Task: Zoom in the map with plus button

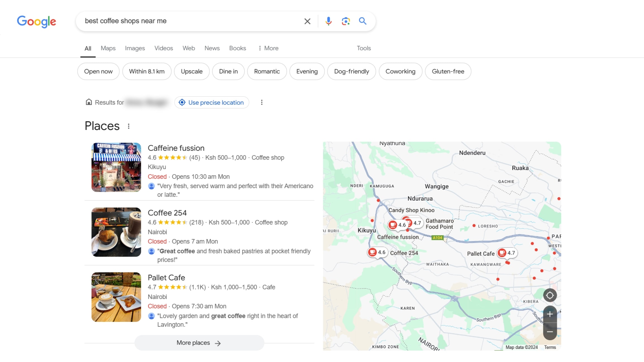Action: point(550,314)
